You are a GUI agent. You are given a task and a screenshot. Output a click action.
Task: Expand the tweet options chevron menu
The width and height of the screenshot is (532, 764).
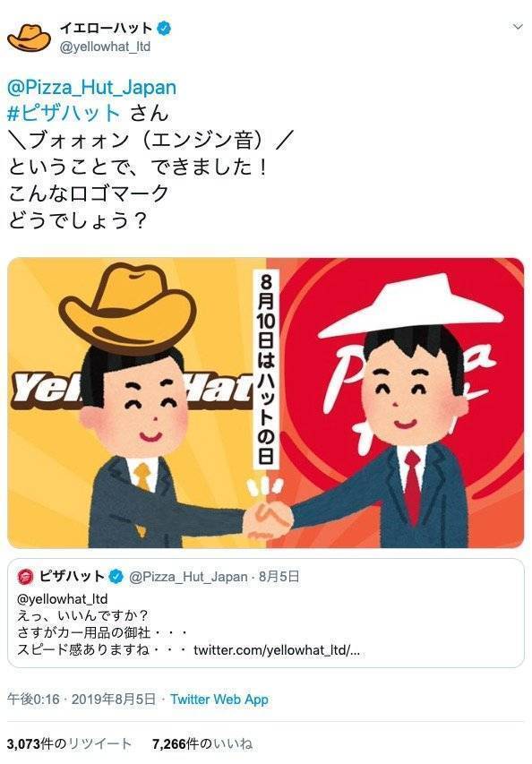point(518,27)
